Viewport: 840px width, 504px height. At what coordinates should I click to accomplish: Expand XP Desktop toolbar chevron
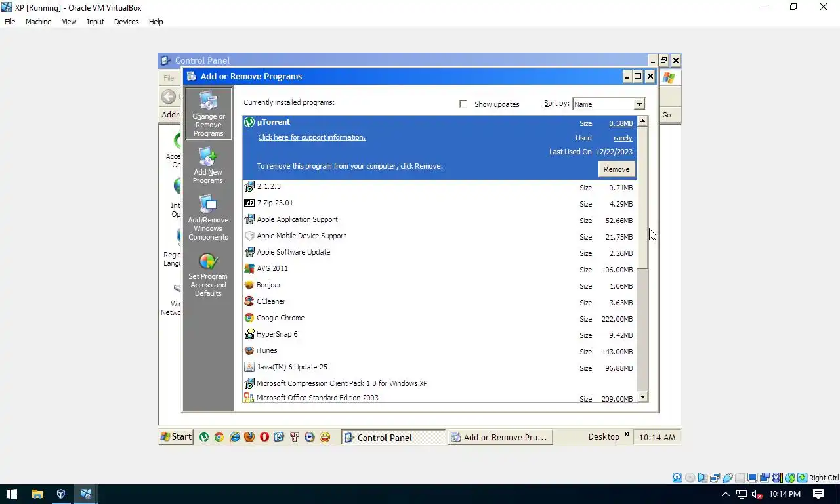[x=627, y=435]
